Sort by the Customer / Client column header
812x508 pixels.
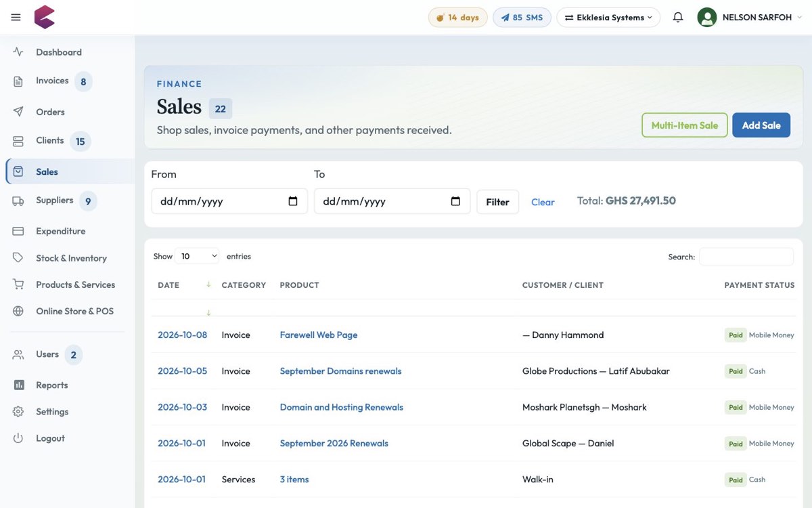coord(562,285)
